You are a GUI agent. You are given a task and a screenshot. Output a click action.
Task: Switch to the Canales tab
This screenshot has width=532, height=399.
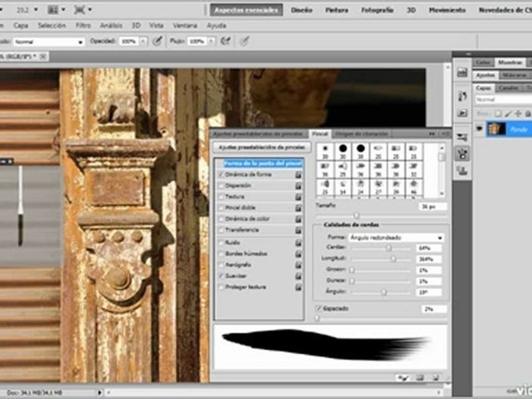[509, 88]
